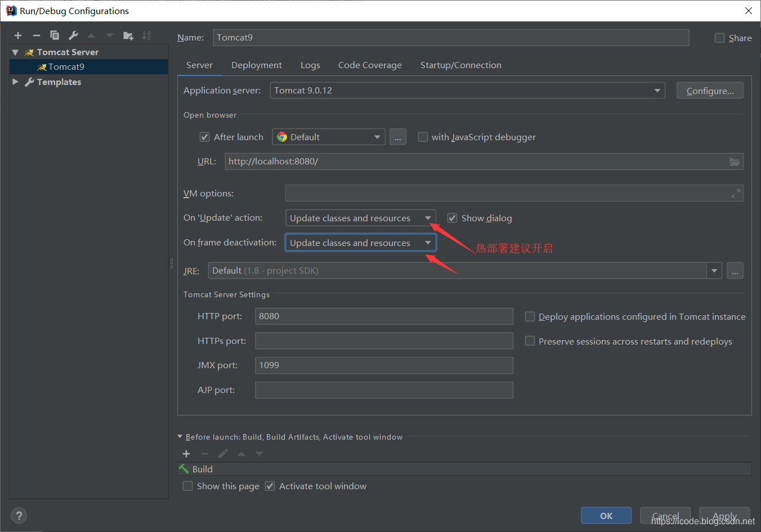Switch to the Startup/Connection tab

click(460, 65)
